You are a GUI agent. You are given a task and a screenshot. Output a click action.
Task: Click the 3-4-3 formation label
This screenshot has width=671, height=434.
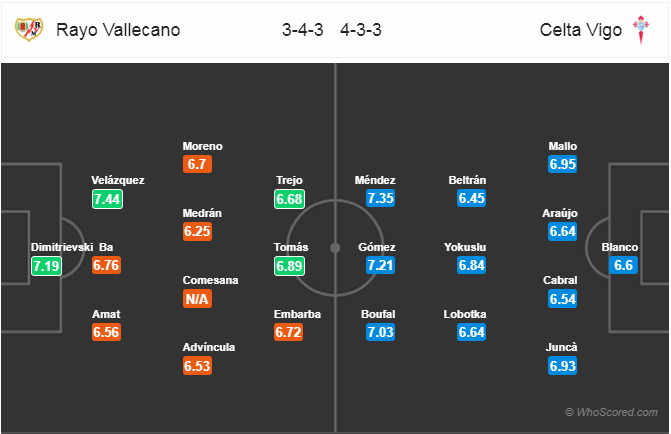(x=303, y=30)
